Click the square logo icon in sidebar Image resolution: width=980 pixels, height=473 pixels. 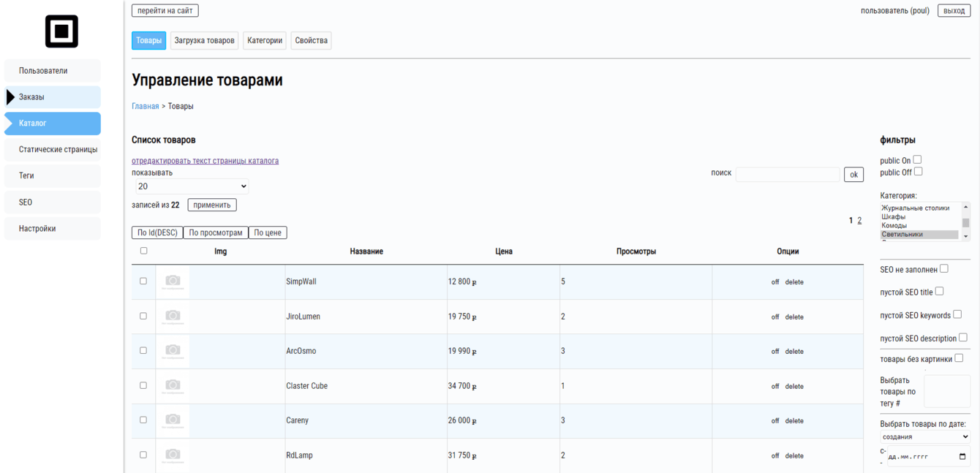[x=61, y=31]
